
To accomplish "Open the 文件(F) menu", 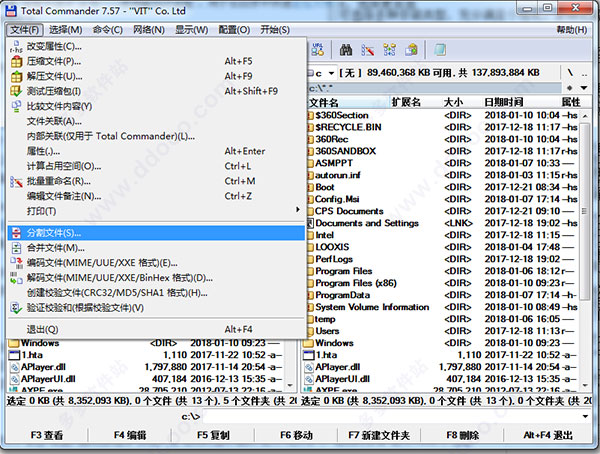I will 25,29.
